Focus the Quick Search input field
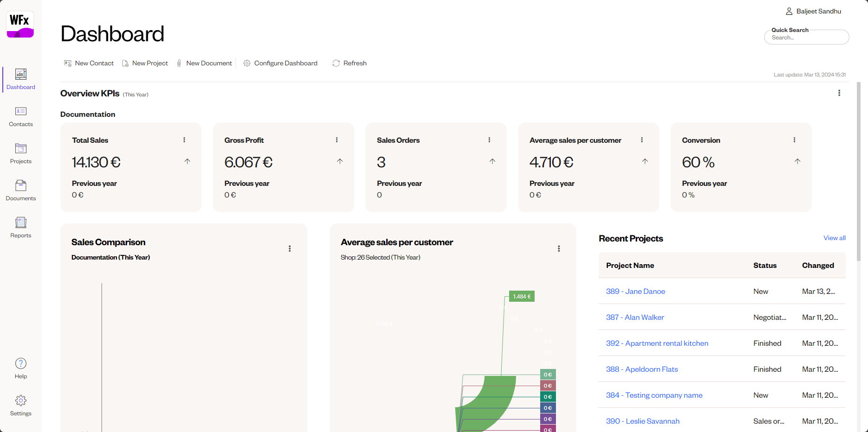The height and width of the screenshot is (432, 868). (807, 37)
